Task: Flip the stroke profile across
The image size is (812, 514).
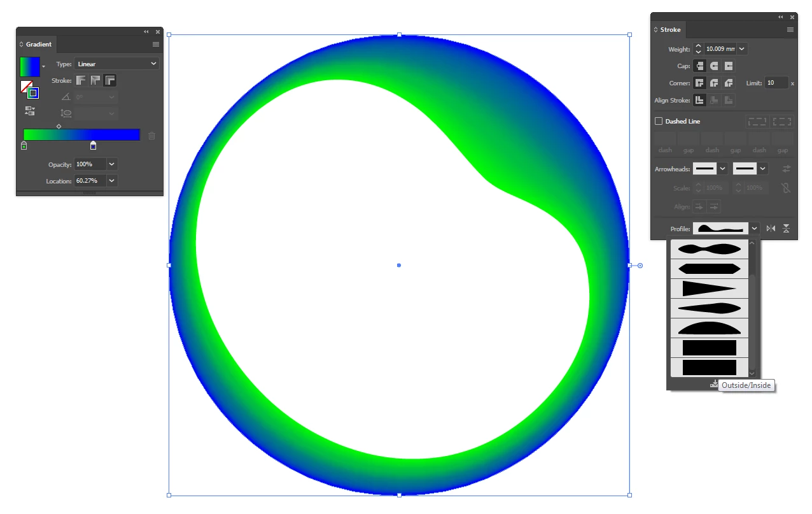Action: pos(787,228)
